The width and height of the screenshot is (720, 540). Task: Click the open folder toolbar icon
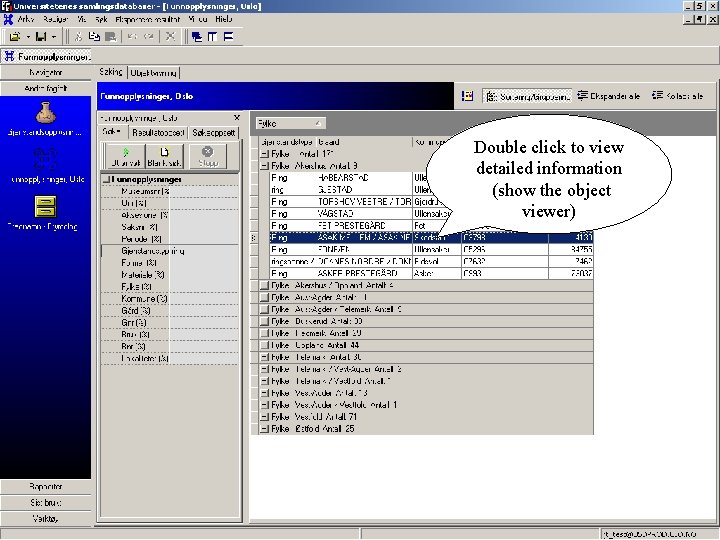[14, 37]
